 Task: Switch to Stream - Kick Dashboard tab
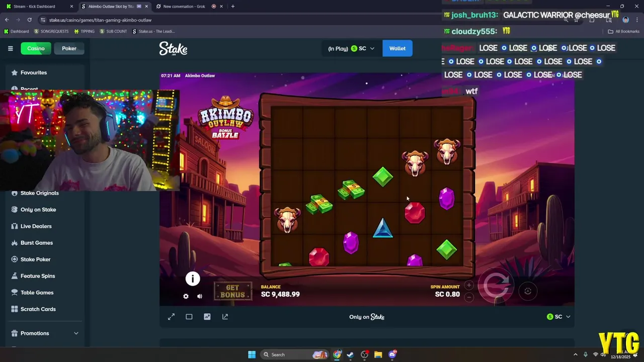point(39,7)
